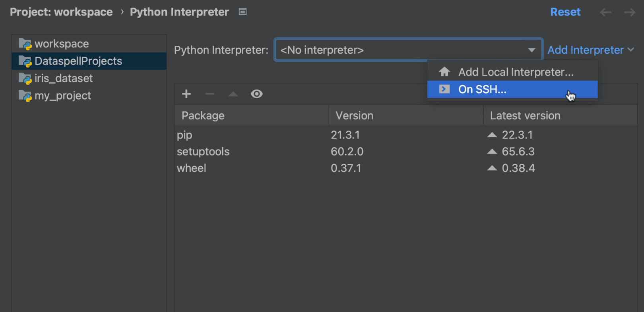
Task: Sort by the Package column header
Action: (x=203, y=115)
